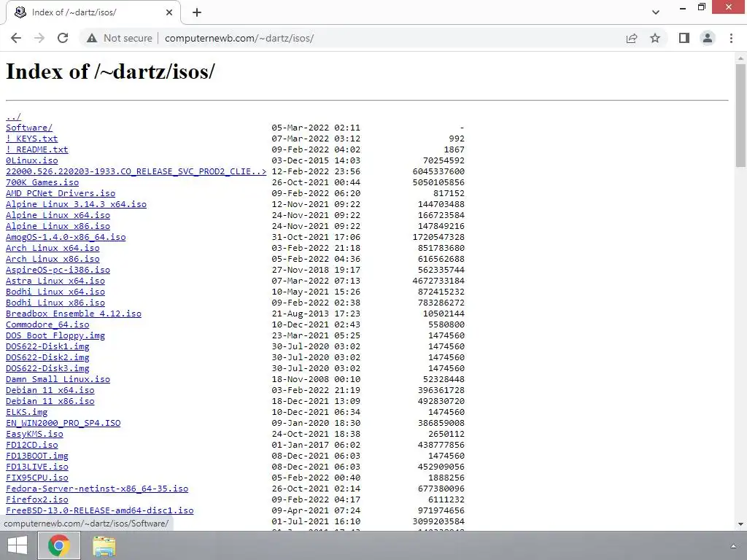Download AMD_PCNet_Drivers.iso
Viewport: 747px width, 560px height.
(x=61, y=193)
